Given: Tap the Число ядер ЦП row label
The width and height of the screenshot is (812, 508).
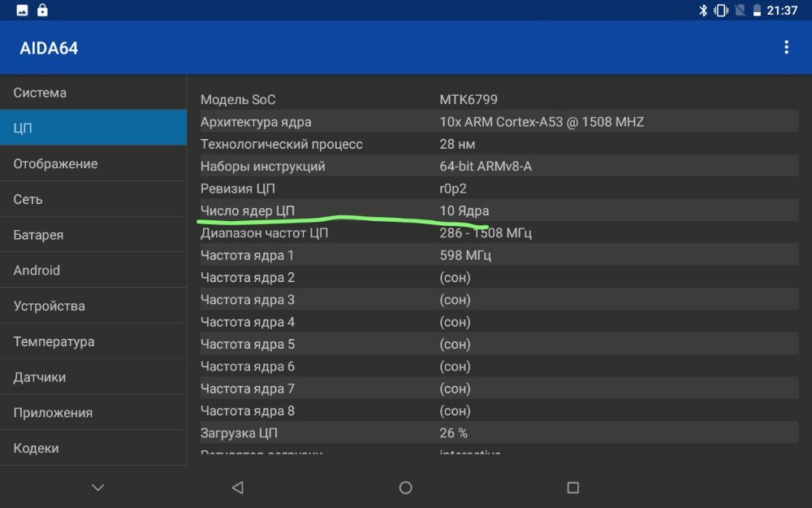Looking at the screenshot, I should click(248, 211).
